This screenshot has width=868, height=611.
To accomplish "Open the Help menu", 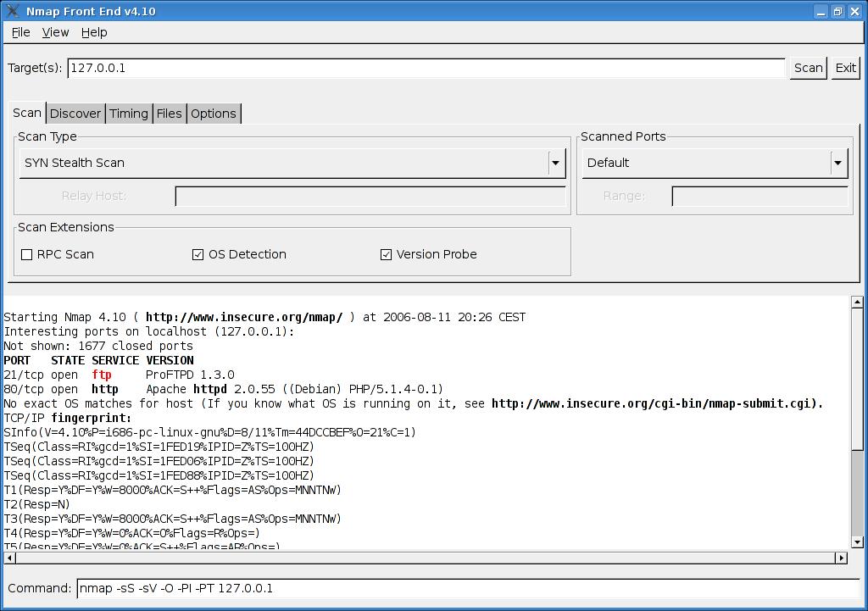I will (94, 32).
